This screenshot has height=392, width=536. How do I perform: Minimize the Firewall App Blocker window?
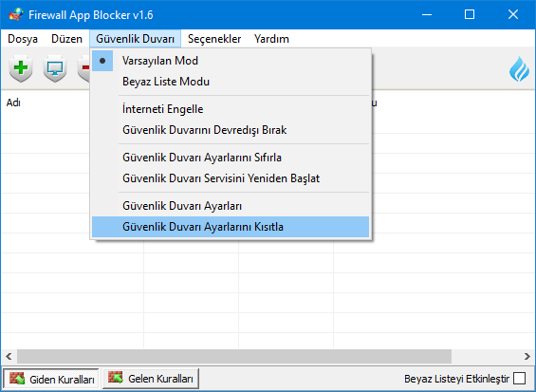click(427, 14)
